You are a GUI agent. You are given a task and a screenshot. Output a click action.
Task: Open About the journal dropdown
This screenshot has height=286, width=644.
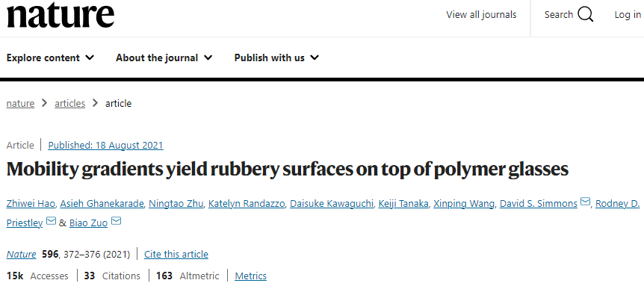[164, 57]
